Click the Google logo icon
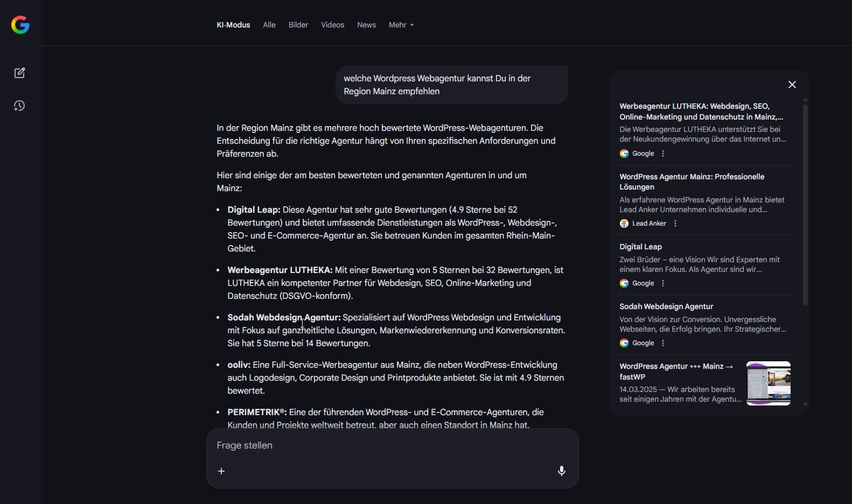The width and height of the screenshot is (852, 504). (x=20, y=25)
